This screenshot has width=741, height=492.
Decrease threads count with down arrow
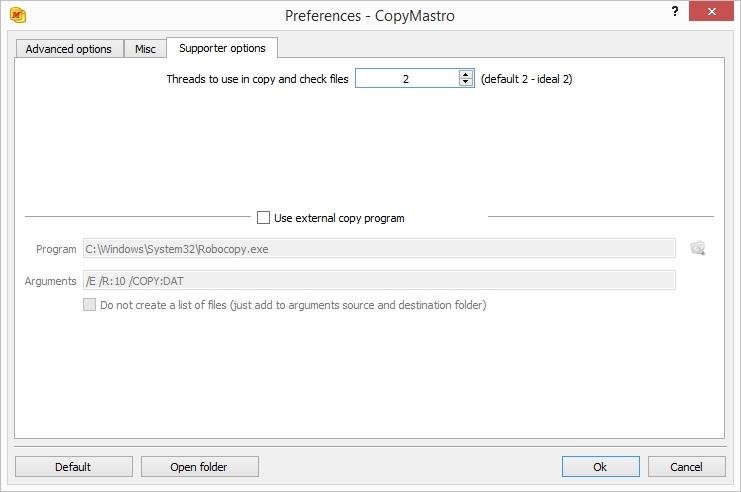pyautogui.click(x=466, y=82)
